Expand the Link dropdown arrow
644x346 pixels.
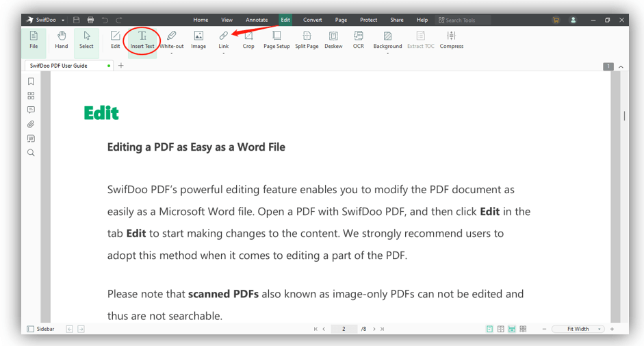(x=223, y=53)
